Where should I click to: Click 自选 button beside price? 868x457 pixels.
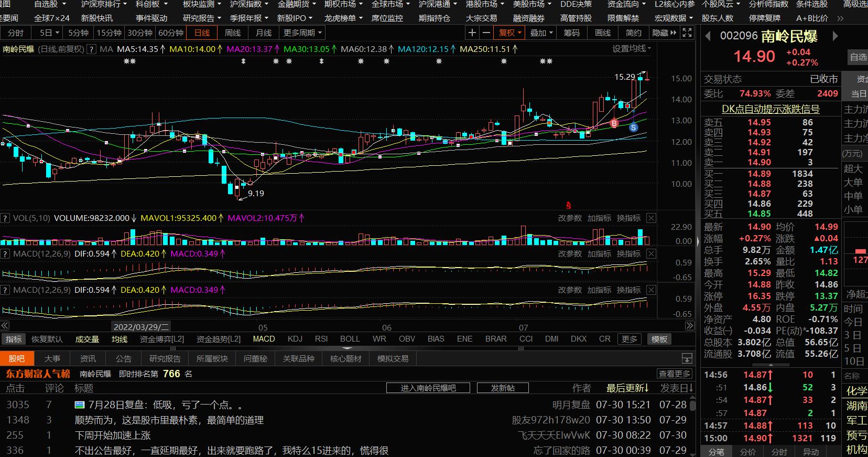[x=858, y=57]
